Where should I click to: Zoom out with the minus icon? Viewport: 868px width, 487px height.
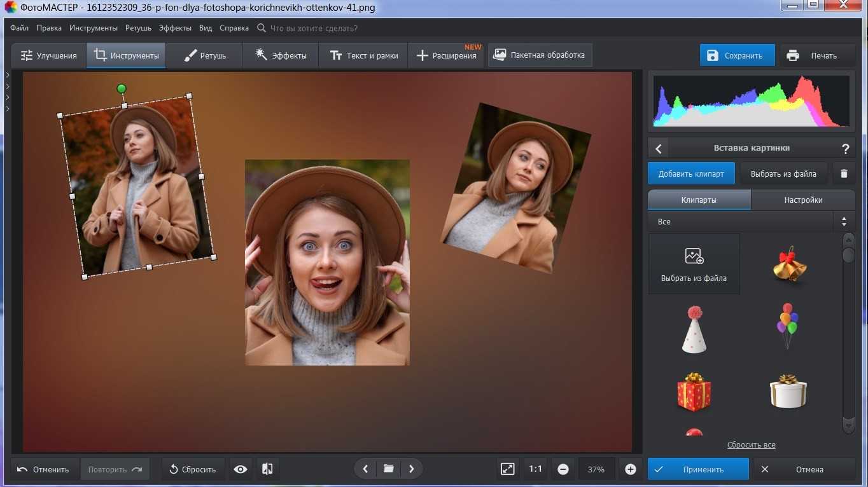pyautogui.click(x=563, y=469)
